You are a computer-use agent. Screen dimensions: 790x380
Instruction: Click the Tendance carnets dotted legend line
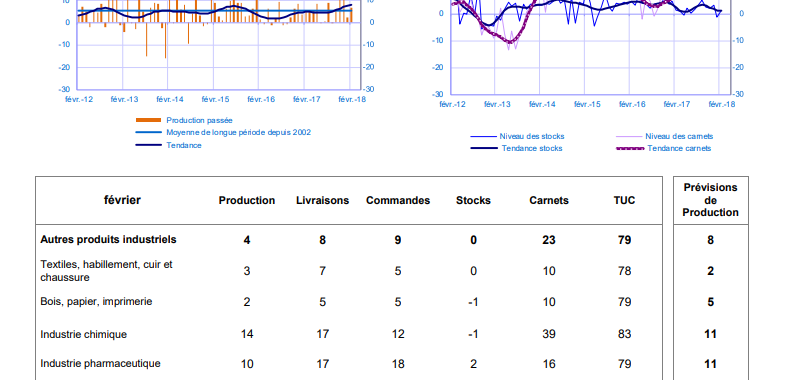(x=630, y=148)
